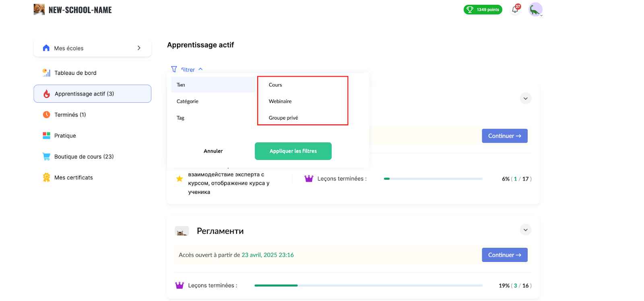Click the school logo image

(39, 10)
